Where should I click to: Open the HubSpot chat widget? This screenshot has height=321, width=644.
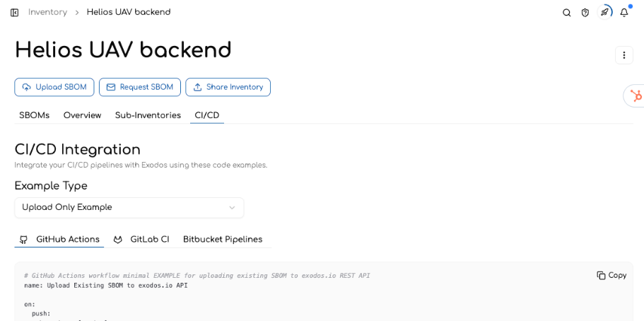[x=636, y=95]
